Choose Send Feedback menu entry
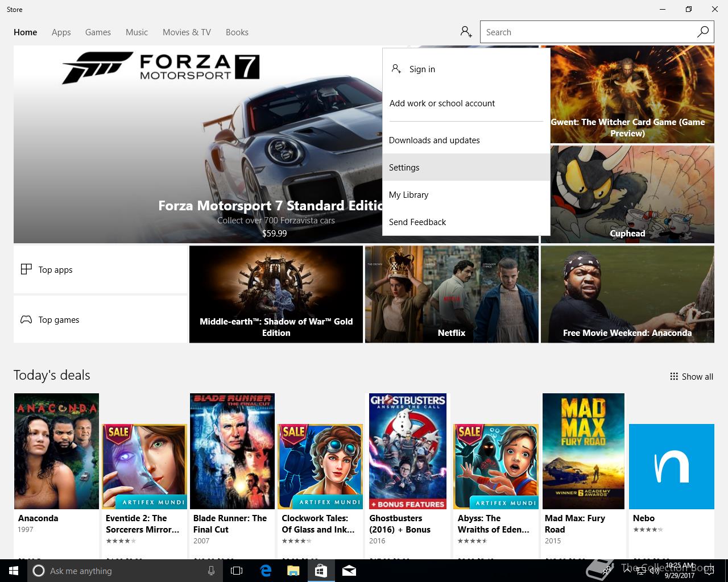Viewport: 728px width, 582px height. (x=466, y=222)
